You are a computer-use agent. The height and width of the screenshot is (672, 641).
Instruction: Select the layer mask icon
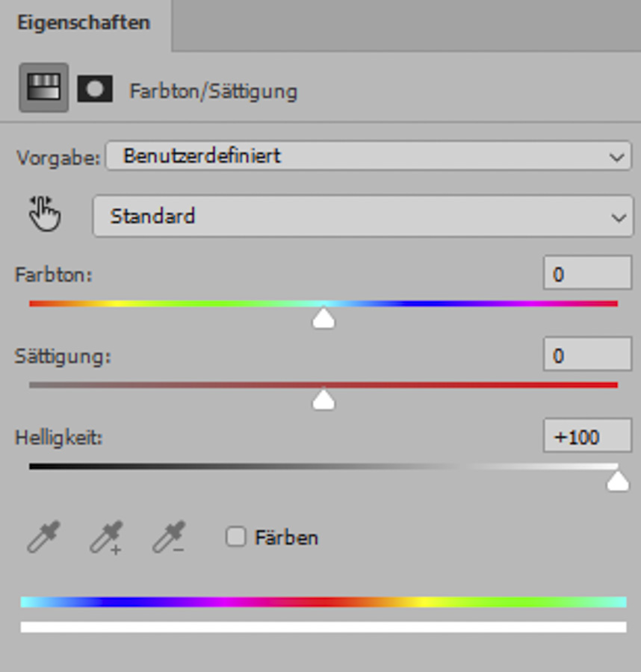pyautogui.click(x=95, y=90)
